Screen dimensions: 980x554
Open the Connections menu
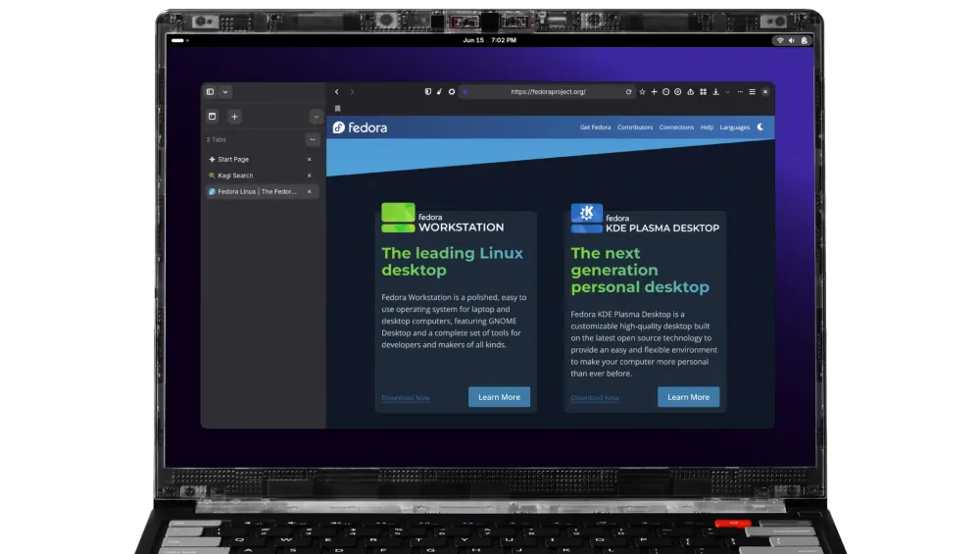point(676,127)
